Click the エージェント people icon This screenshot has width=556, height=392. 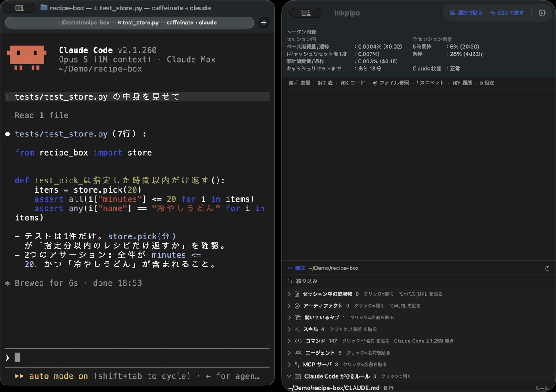click(298, 353)
